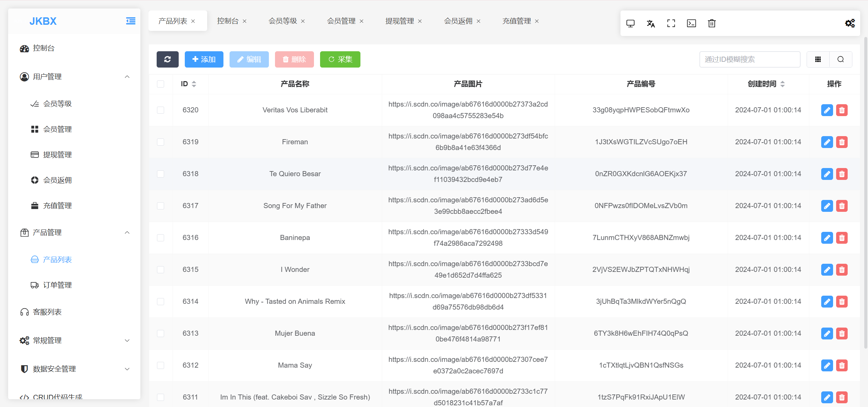Open the terminal console icon
The height and width of the screenshot is (407, 868).
pos(691,23)
